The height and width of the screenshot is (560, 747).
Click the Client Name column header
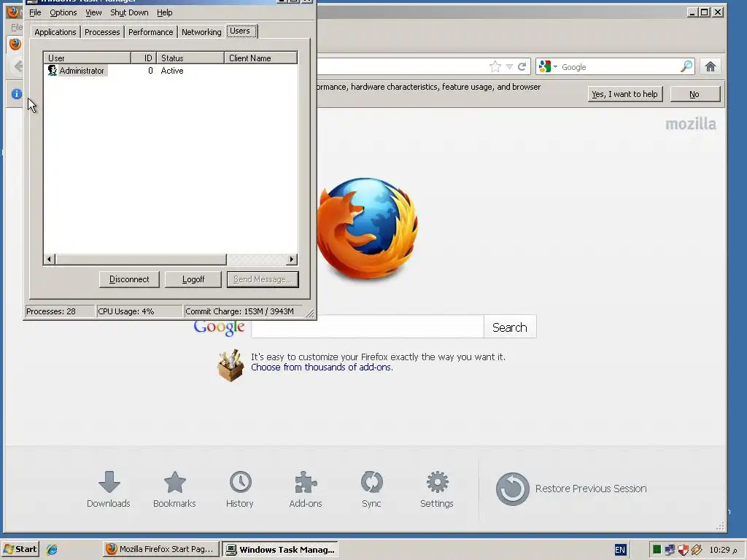(260, 58)
